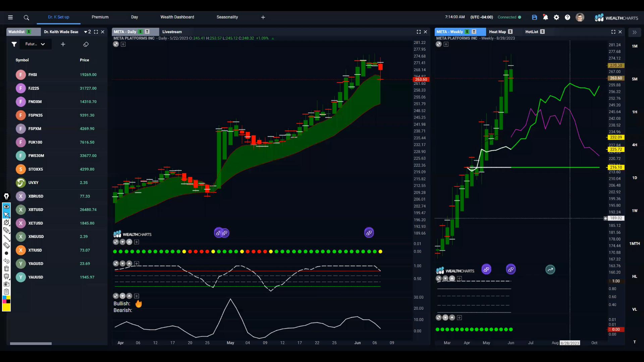Click the trash delete drawings icon
The image size is (644, 362).
(6, 268)
